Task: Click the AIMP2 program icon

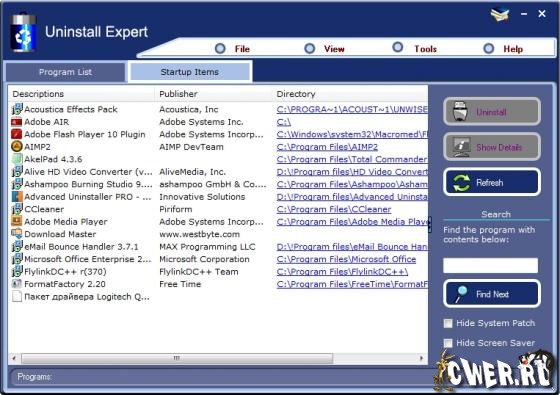Action: [x=17, y=147]
